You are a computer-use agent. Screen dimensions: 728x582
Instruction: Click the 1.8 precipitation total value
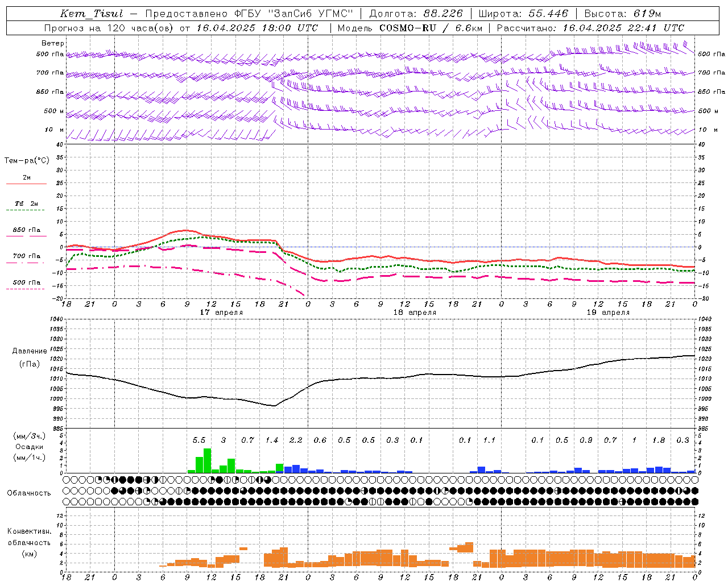[x=659, y=440]
